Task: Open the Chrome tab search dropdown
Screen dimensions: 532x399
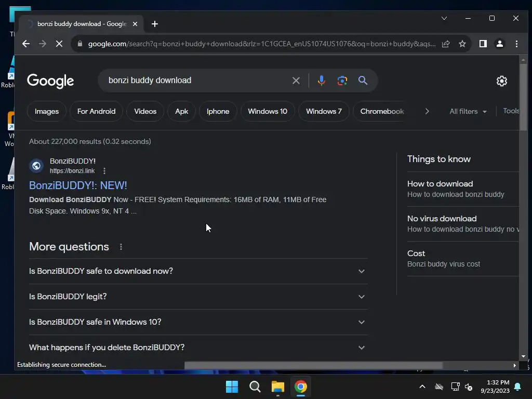Action: click(444, 18)
